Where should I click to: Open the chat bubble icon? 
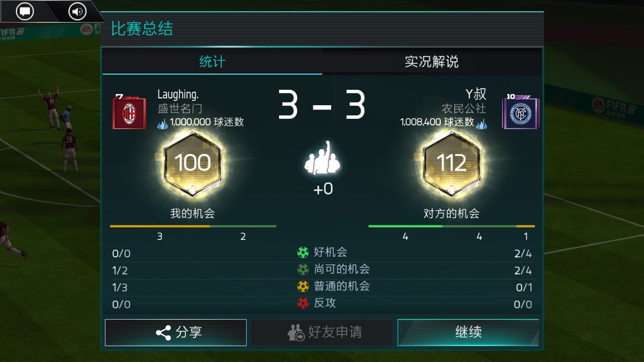point(25,11)
